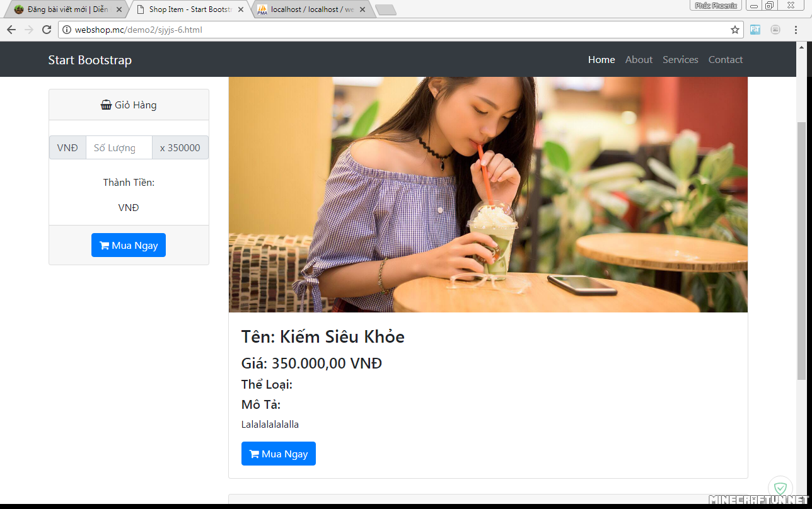Screen dimensions: 812x509
Task: Click the grey extension icon beside the Chrome menu
Action: [775, 30]
